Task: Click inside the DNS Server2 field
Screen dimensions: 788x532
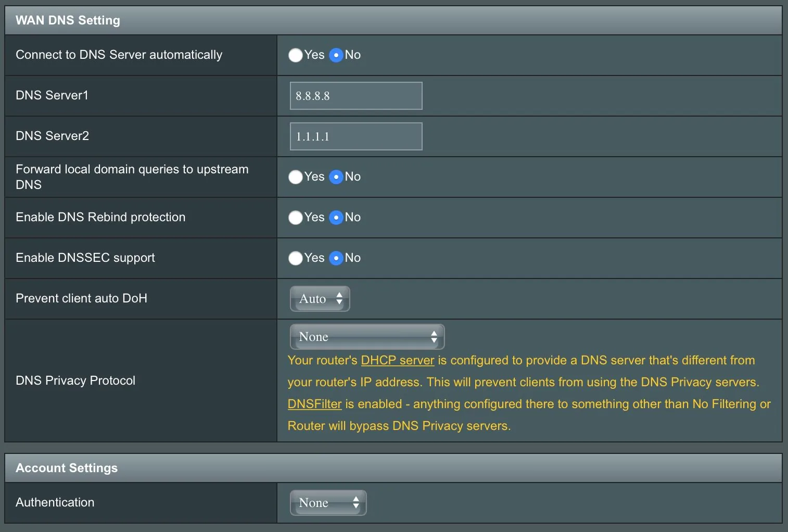Action: point(355,136)
